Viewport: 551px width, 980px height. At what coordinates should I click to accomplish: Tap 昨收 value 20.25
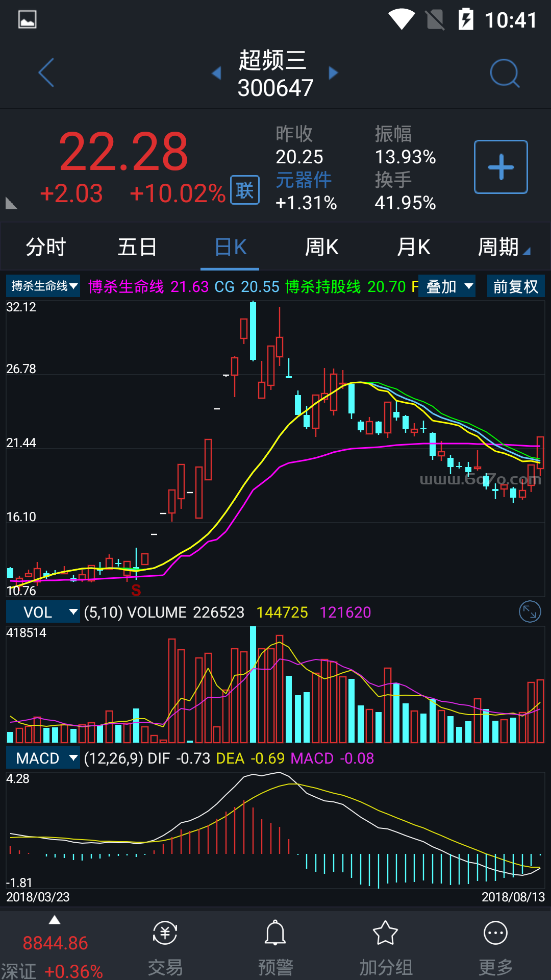(299, 157)
